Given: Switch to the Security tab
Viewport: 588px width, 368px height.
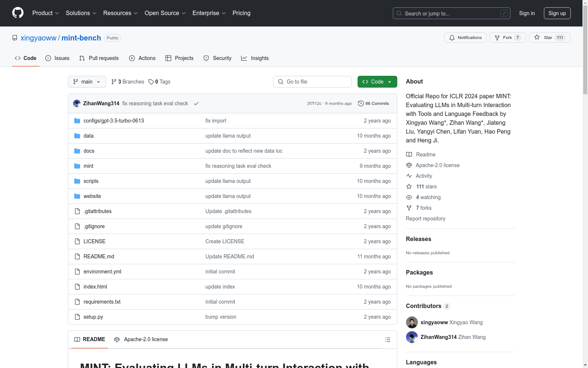Looking at the screenshot, I should (x=218, y=58).
